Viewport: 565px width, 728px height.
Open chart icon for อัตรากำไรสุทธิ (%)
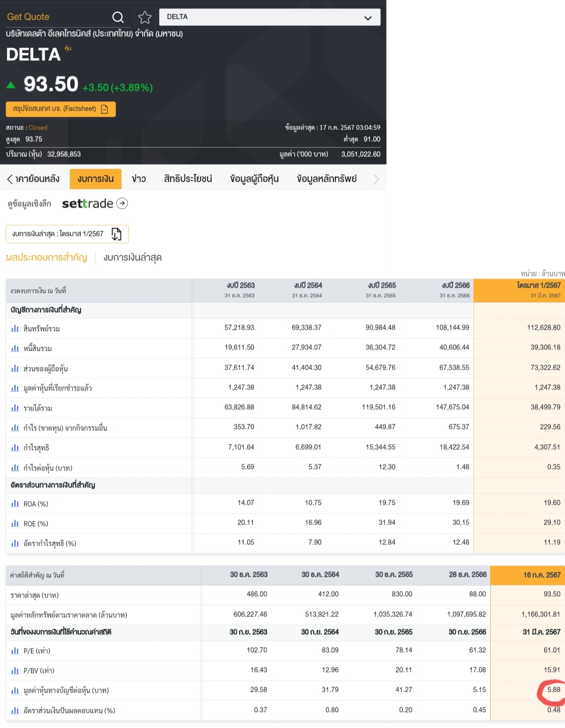[15, 543]
